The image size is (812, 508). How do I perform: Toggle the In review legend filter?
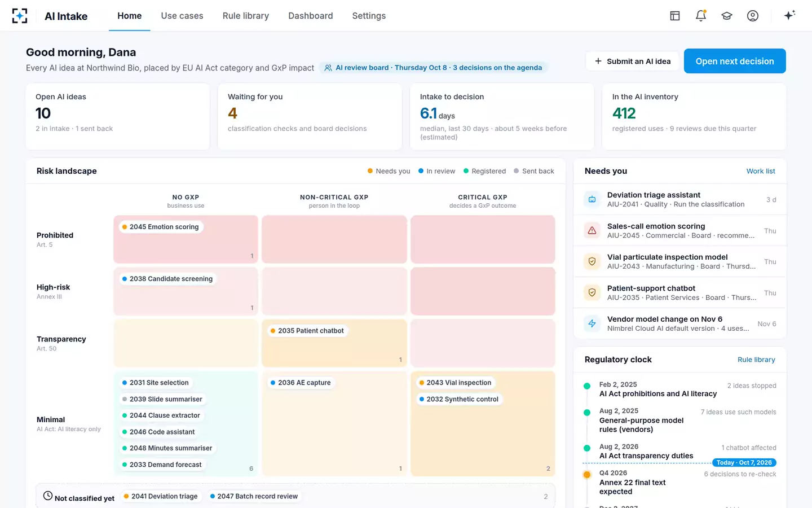[437, 171]
